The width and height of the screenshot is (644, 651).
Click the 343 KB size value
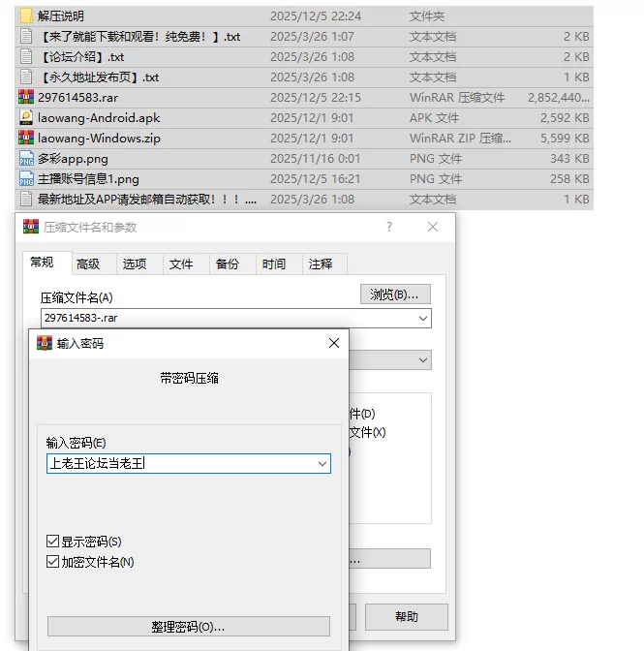point(569,159)
